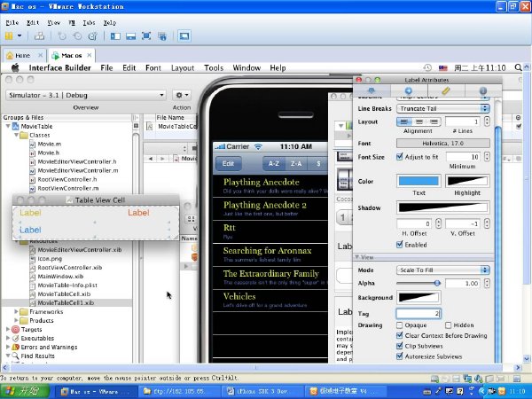Collapse the Classes group
This screenshot has height=399, width=532.
click(16, 135)
